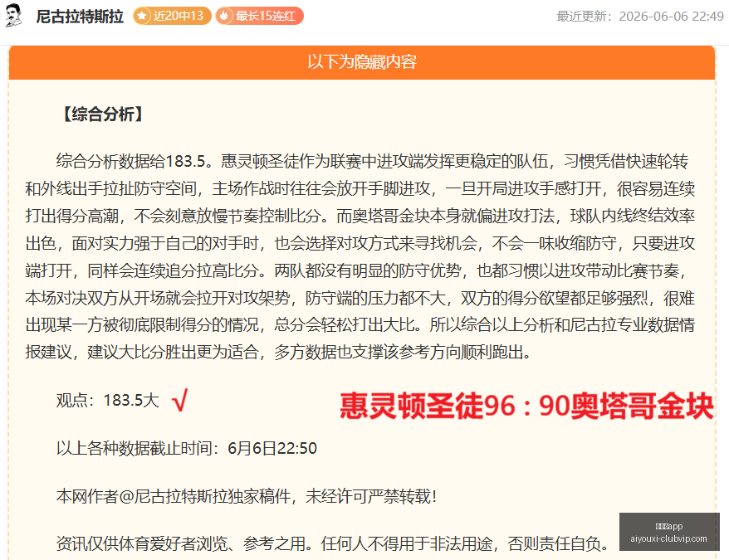Select the 近20中13 badge

click(x=172, y=16)
